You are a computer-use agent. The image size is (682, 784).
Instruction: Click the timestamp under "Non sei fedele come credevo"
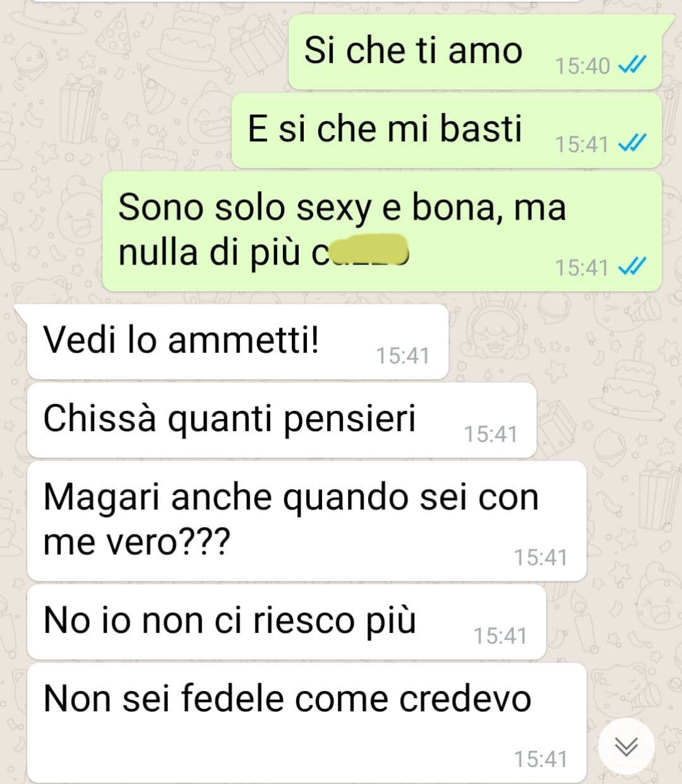(x=541, y=759)
